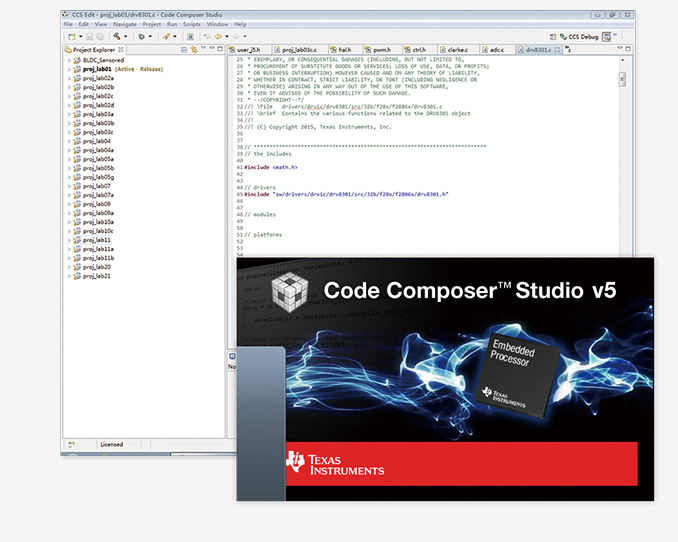Navigate back with the yellow arrow
The image size is (678, 542).
coord(218,37)
